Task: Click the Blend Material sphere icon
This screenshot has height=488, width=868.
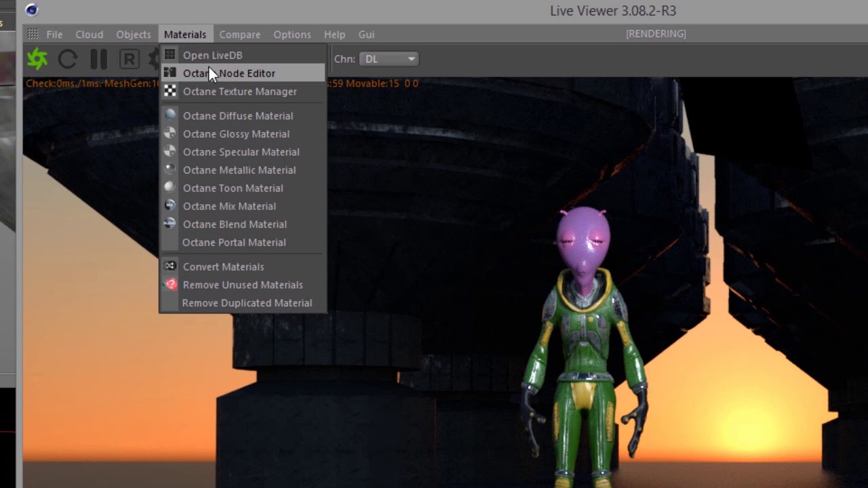Action: (170, 224)
